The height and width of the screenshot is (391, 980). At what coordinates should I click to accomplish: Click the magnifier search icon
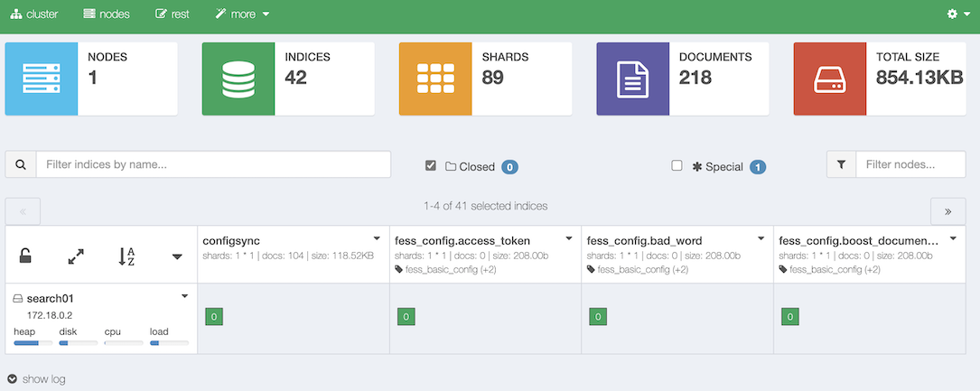pos(21,164)
